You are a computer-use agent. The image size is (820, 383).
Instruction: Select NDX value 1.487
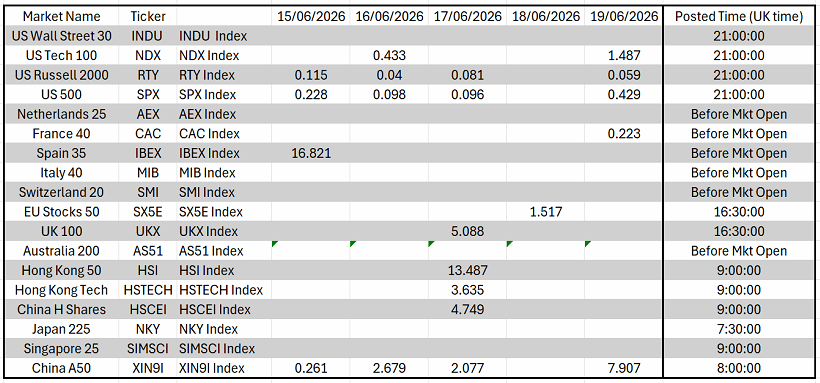tap(624, 55)
